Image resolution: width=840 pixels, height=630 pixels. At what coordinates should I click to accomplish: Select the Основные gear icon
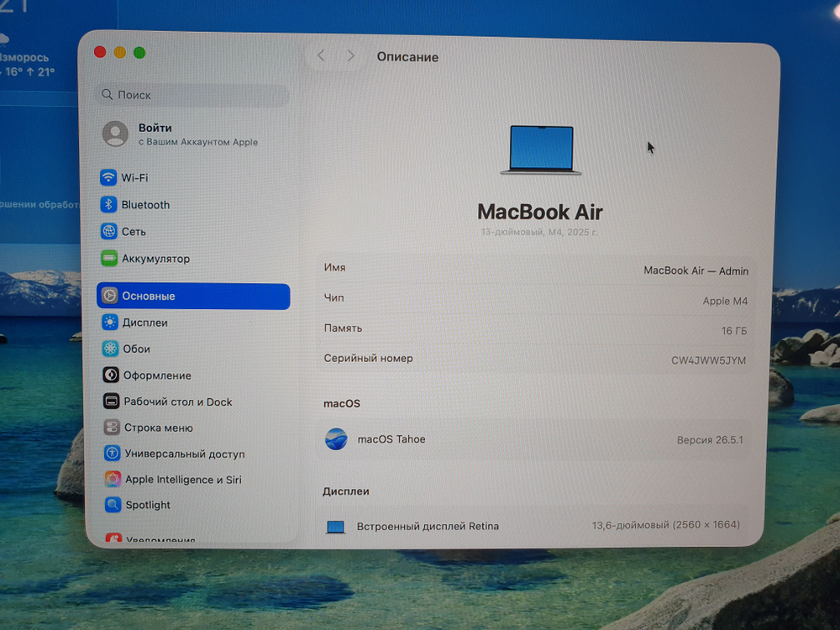coord(110,295)
